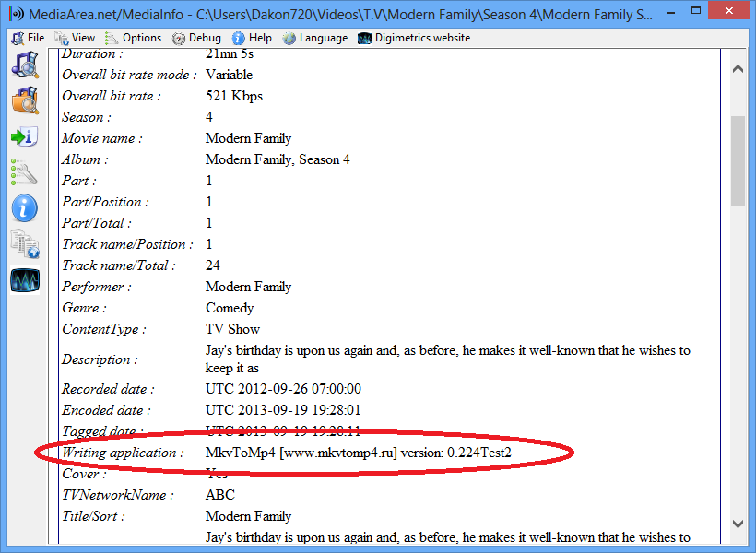Maximize the MediaInfo window
The image size is (756, 553).
[696, 12]
